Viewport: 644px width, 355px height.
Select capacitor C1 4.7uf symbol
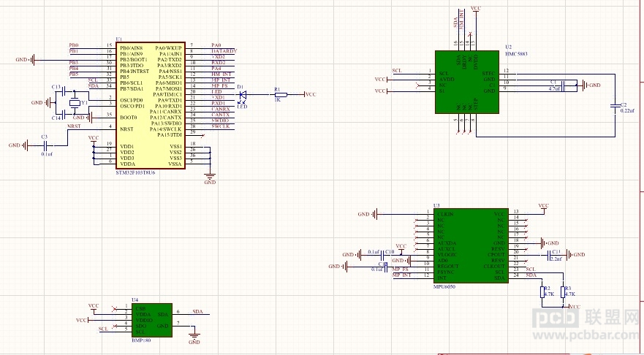coord(564,86)
